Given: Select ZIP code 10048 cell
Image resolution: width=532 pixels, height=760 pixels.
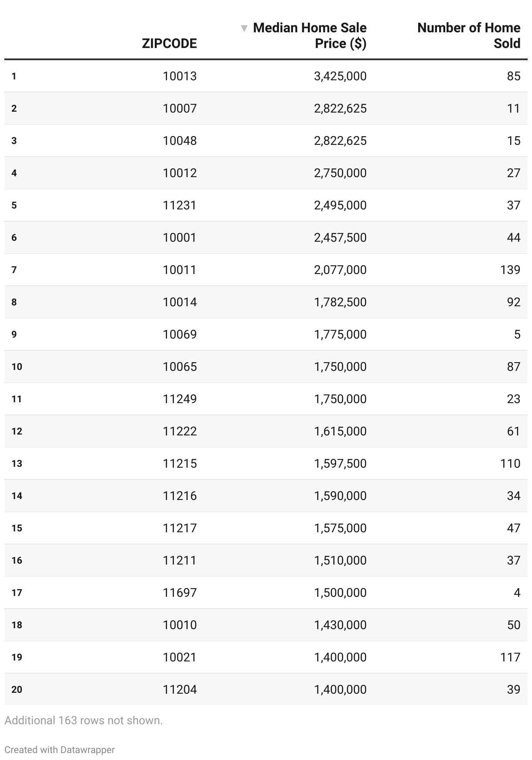Looking at the screenshot, I should pyautogui.click(x=180, y=141).
